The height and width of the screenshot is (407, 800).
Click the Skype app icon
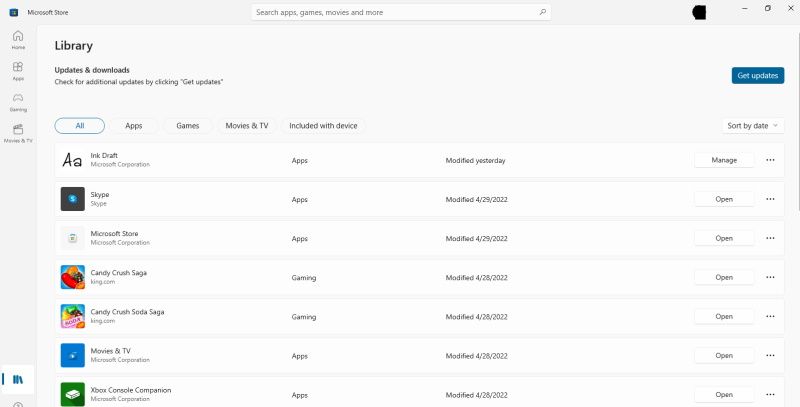tap(72, 199)
